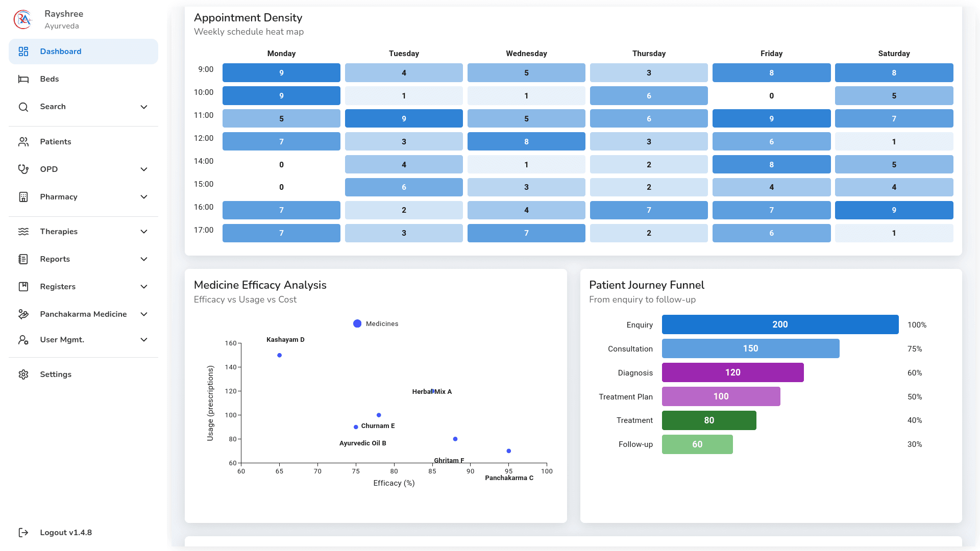Click the Therapies waves icon
The width and height of the screenshot is (980, 551).
[23, 231]
